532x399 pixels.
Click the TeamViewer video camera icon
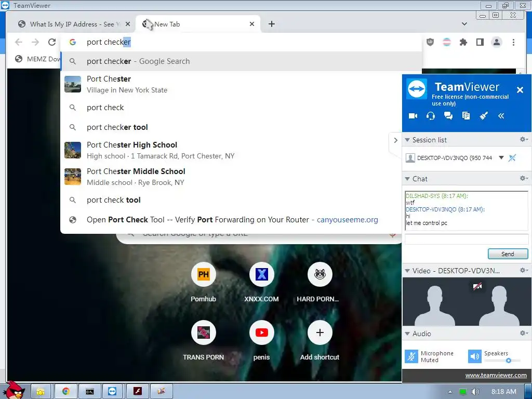413,116
